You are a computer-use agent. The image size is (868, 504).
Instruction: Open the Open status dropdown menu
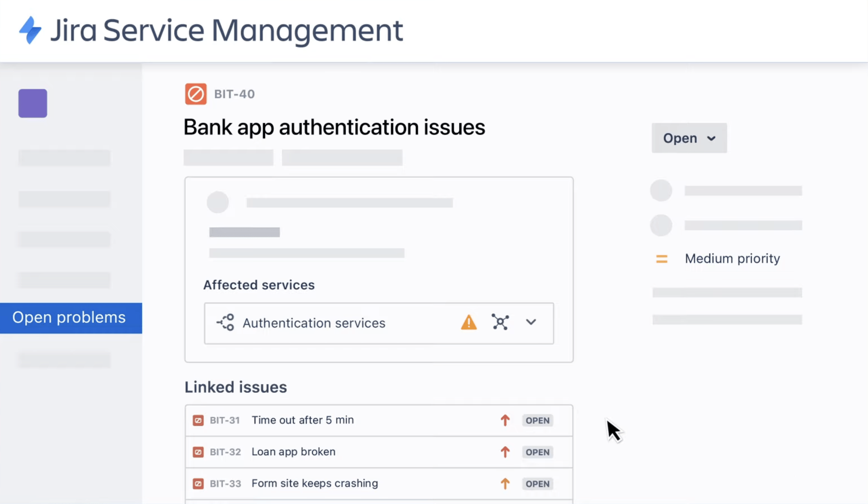689,138
